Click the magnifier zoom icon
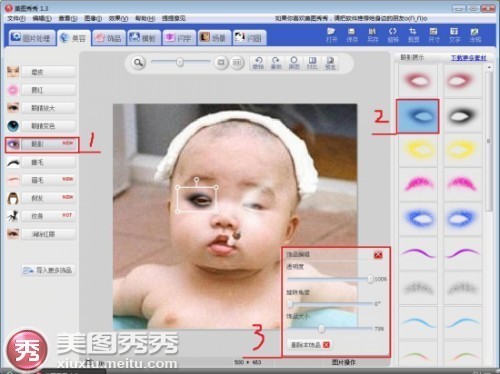The image size is (500, 374). point(138,62)
